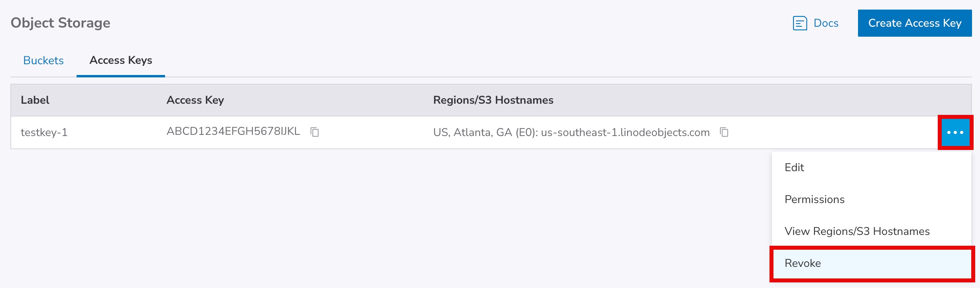Image resolution: width=980 pixels, height=288 pixels.
Task: Copy the S3 hostname to clipboard
Action: 724,132
